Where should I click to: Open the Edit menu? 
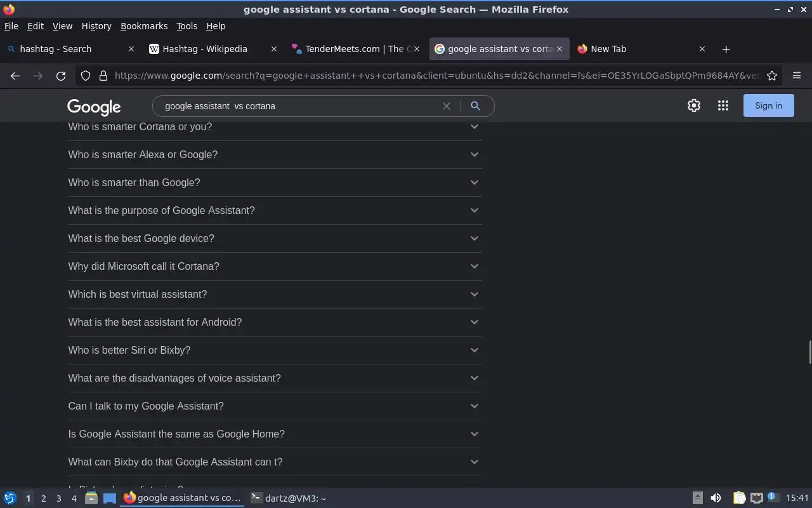pyautogui.click(x=36, y=26)
